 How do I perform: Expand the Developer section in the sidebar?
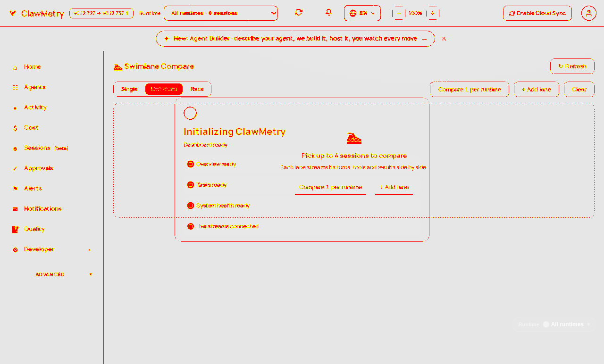(x=52, y=249)
